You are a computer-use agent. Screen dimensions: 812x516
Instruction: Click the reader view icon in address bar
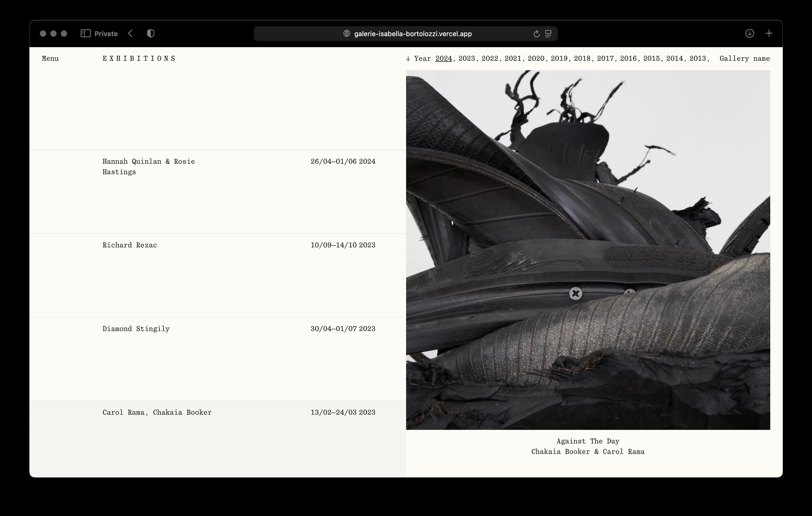[x=548, y=34]
